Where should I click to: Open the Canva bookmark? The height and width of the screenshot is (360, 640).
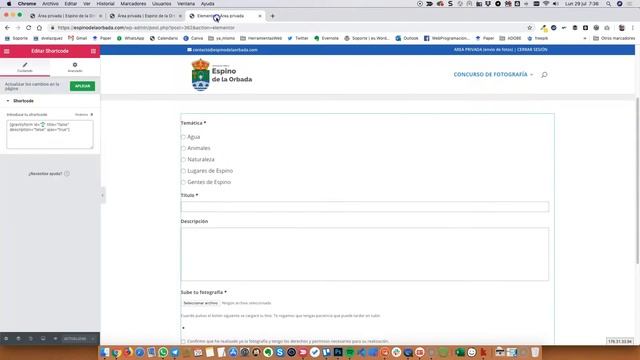pyautogui.click(x=193, y=38)
